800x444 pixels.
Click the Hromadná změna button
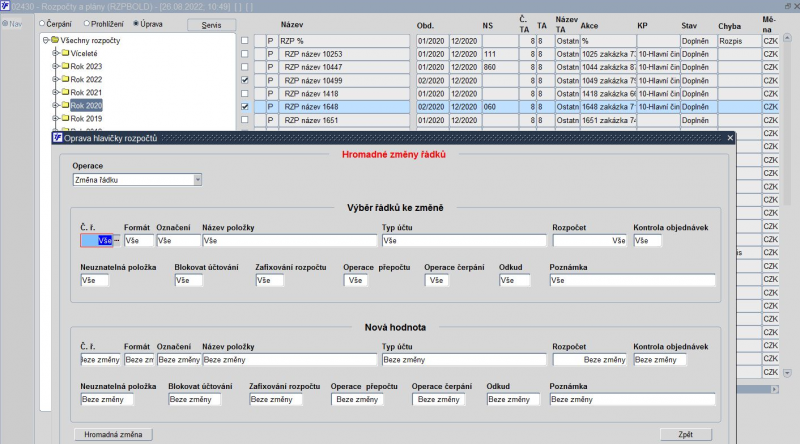113,434
